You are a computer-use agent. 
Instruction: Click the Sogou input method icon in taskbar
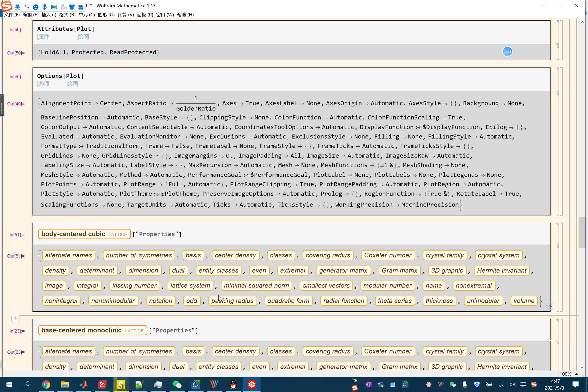pyautogui.click(x=534, y=384)
